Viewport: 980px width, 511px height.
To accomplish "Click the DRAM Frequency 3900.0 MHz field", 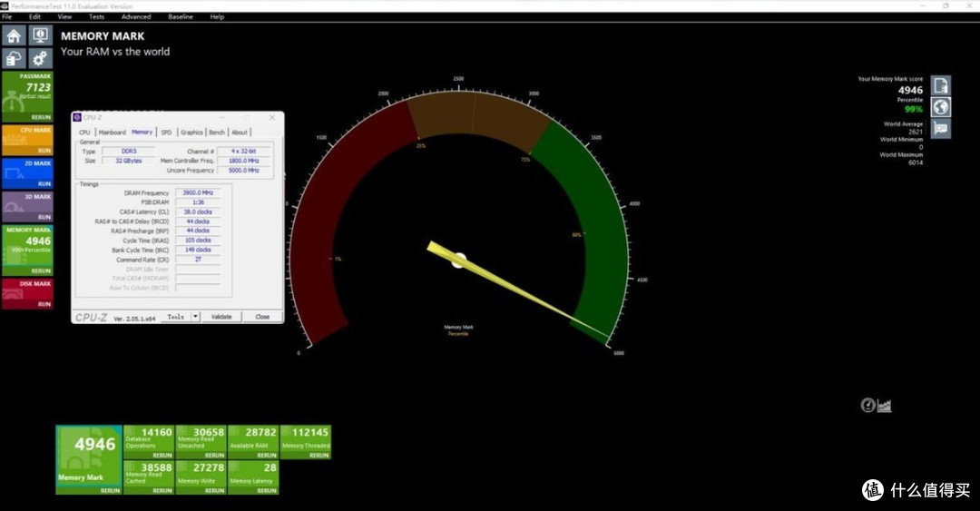I will (198, 192).
